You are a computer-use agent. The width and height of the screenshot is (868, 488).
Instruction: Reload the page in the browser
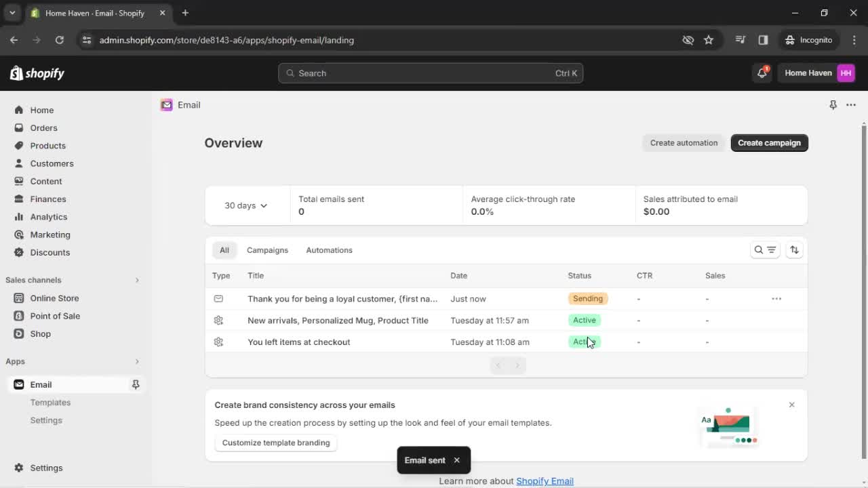click(60, 40)
